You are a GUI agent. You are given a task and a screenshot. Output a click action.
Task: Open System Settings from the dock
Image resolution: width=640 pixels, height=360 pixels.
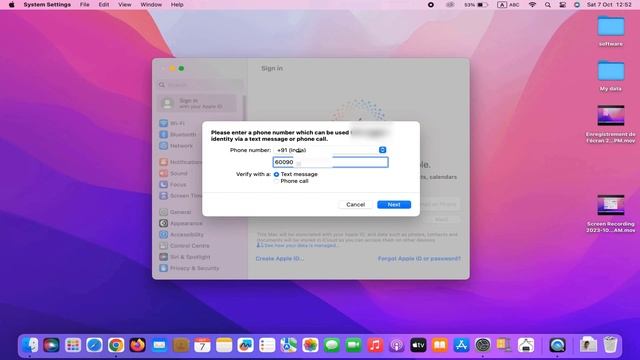click(483, 345)
